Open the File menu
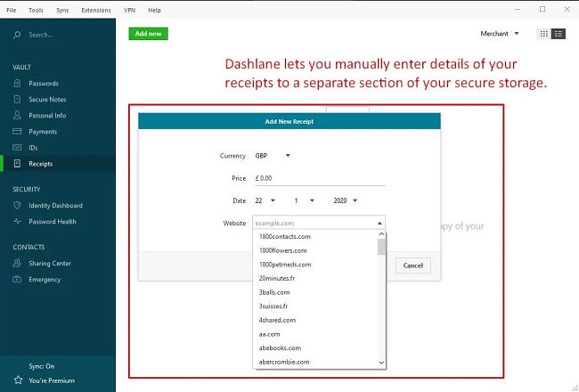The height and width of the screenshot is (392, 579). point(12,11)
